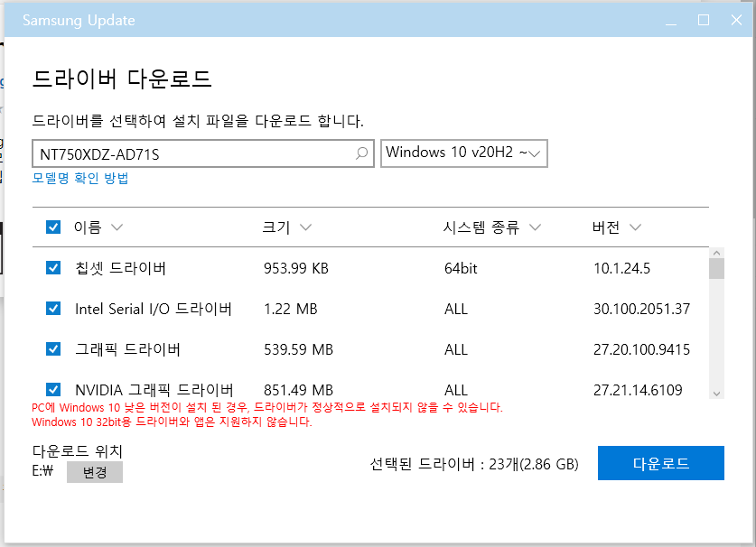Open the 모델명 확인 방법 link
This screenshot has height=547, width=756.
tap(80, 179)
